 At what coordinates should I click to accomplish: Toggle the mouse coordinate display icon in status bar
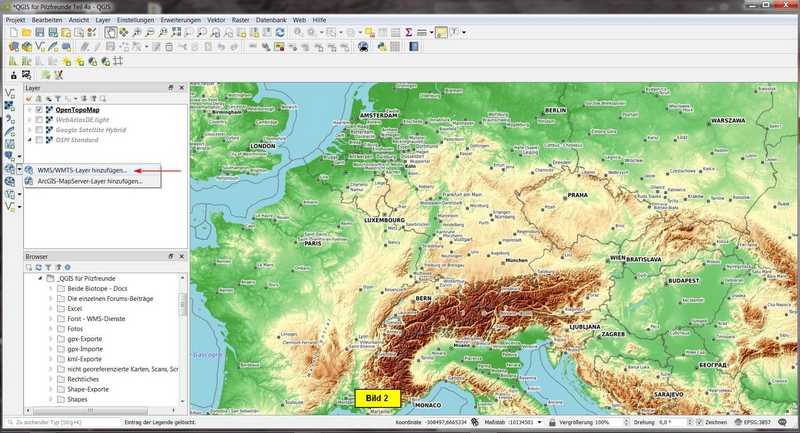pyautogui.click(x=475, y=422)
